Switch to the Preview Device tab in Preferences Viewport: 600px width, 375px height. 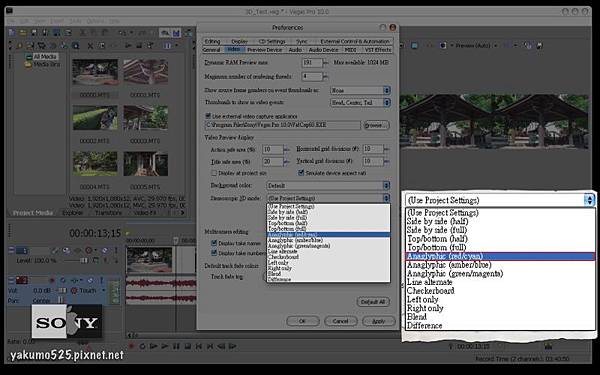pos(264,50)
